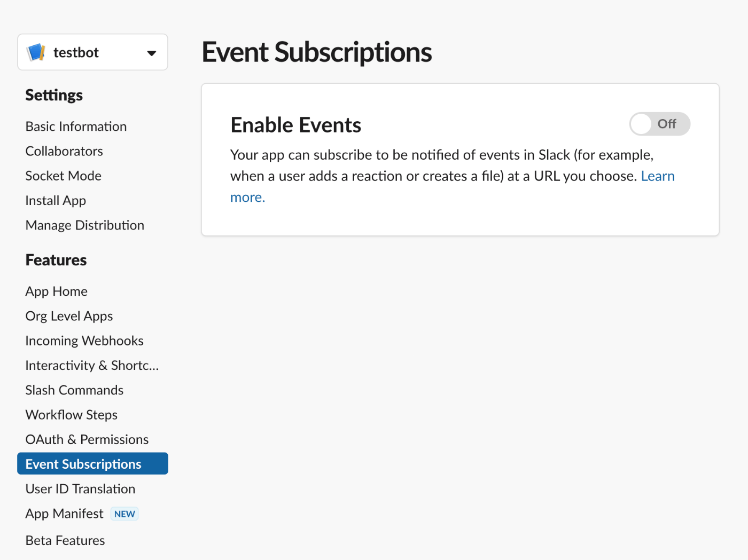The image size is (748, 560).
Task: Open OAuth & Permissions
Action: [x=87, y=439]
